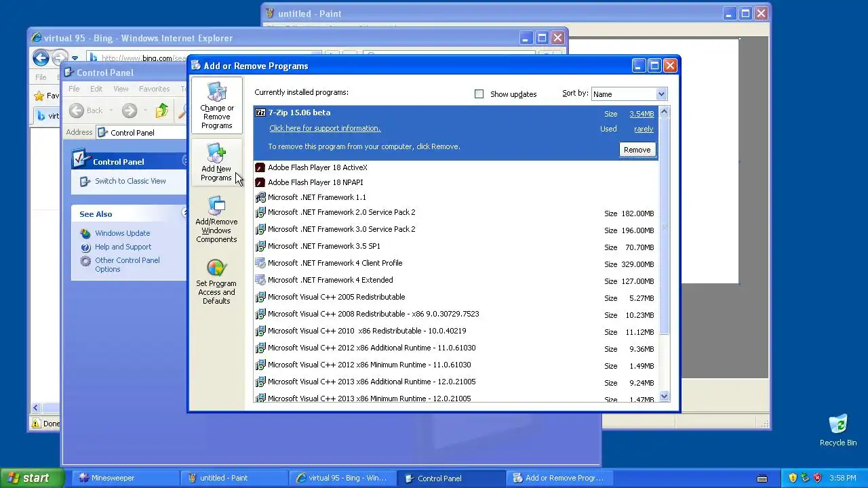Click the .NET Framework 1.1 row icon

pyautogui.click(x=260, y=197)
